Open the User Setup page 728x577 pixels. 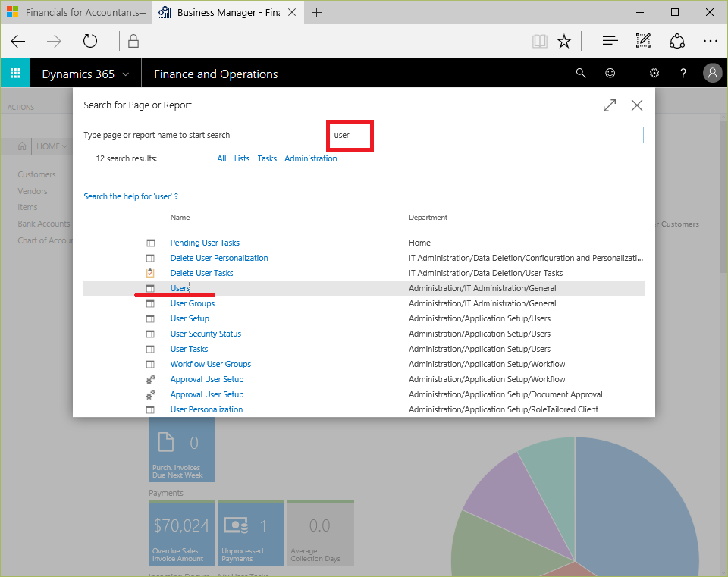(190, 318)
